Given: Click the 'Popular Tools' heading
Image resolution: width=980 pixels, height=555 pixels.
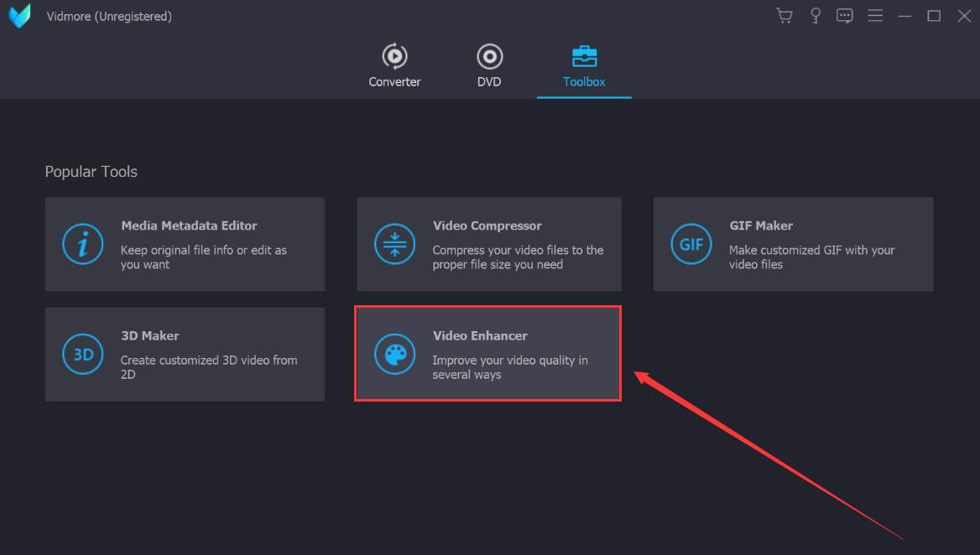Looking at the screenshot, I should coord(91,172).
